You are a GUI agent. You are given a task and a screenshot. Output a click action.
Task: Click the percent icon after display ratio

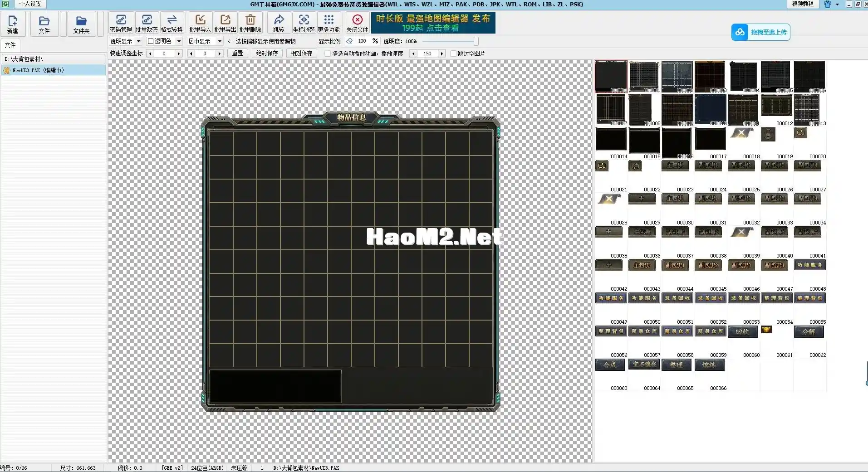coord(375,41)
